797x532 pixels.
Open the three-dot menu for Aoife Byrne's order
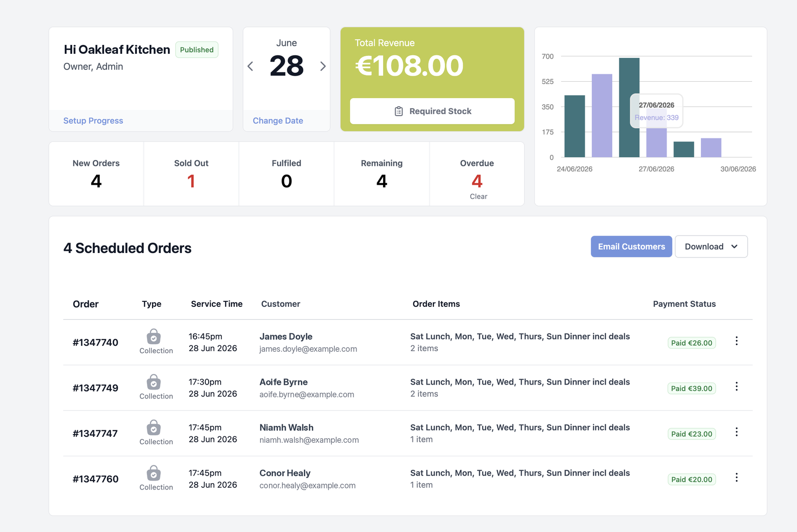pyautogui.click(x=736, y=387)
